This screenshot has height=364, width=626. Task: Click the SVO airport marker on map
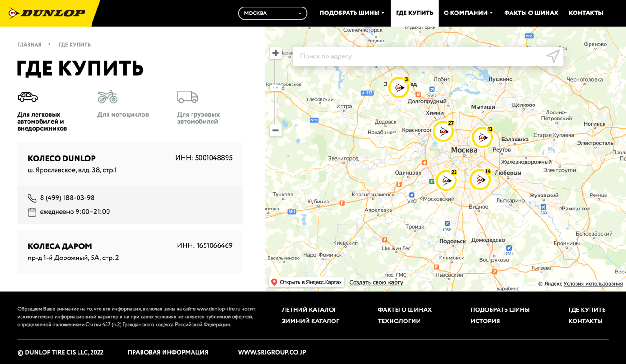(432, 89)
